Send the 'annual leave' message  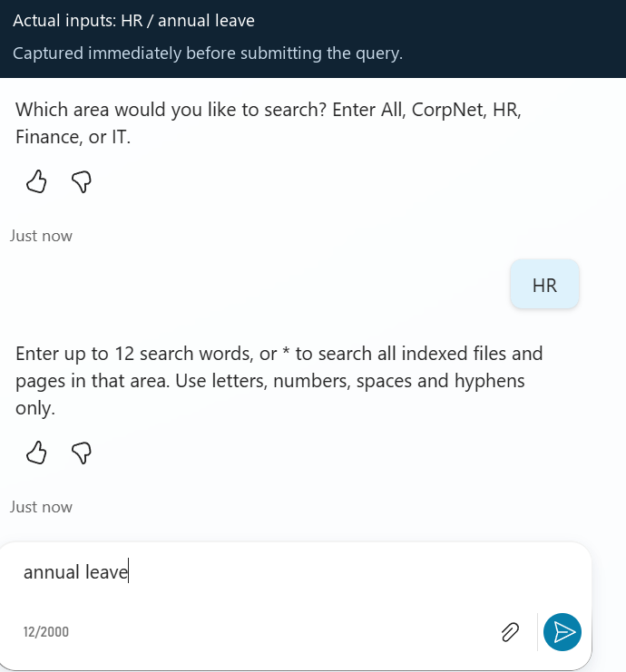pyautogui.click(x=562, y=632)
